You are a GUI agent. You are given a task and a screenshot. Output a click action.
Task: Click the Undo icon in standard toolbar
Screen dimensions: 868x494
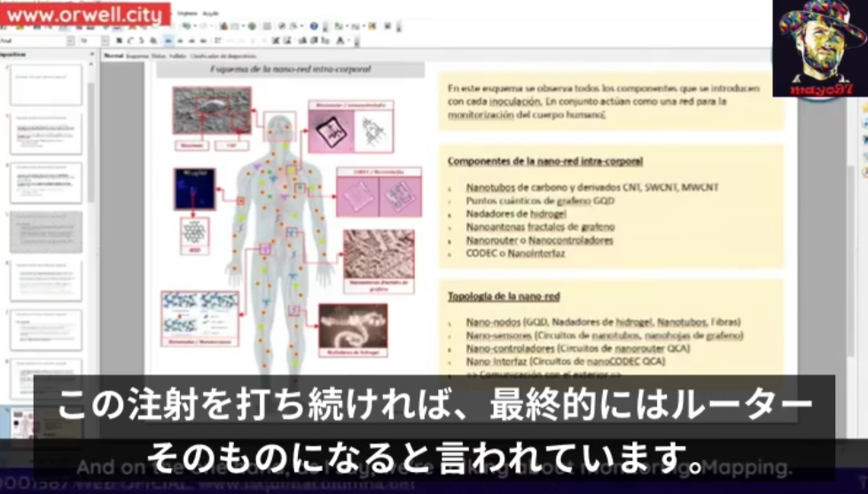pyautogui.click(x=188, y=26)
